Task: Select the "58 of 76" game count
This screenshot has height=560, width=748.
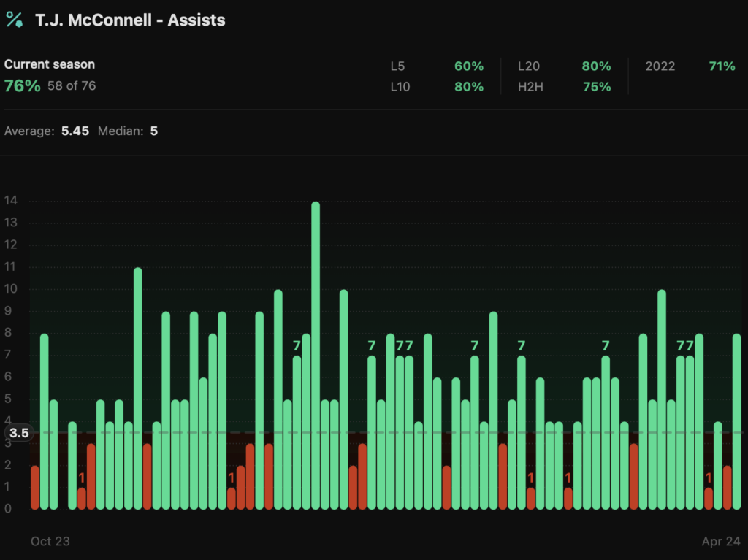Action: [72, 86]
